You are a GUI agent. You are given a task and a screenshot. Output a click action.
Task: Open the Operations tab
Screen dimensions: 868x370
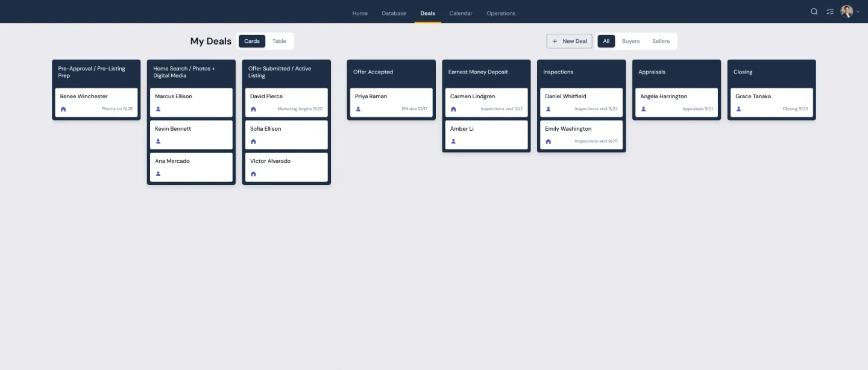pyautogui.click(x=501, y=13)
